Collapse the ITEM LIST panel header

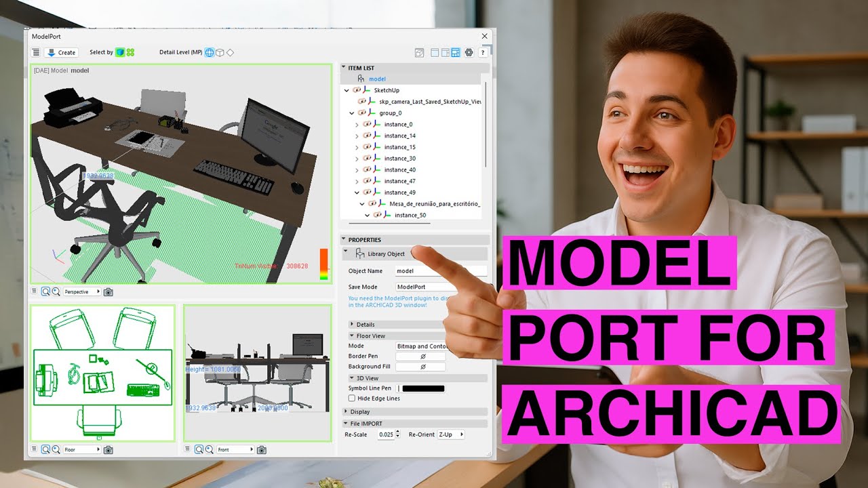click(x=415, y=68)
